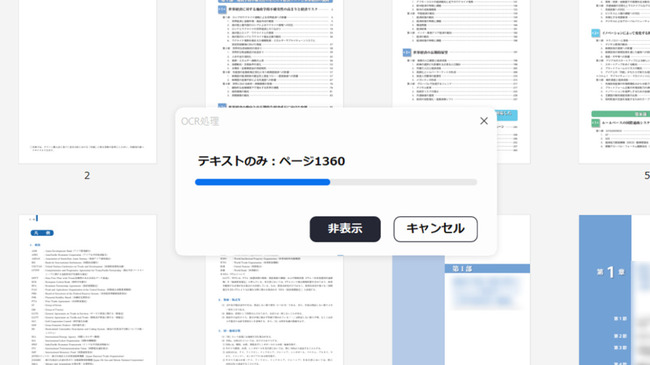This screenshot has width=650, height=365.
Task: Select page 2 thumbnail
Action: pyautogui.click(x=87, y=82)
